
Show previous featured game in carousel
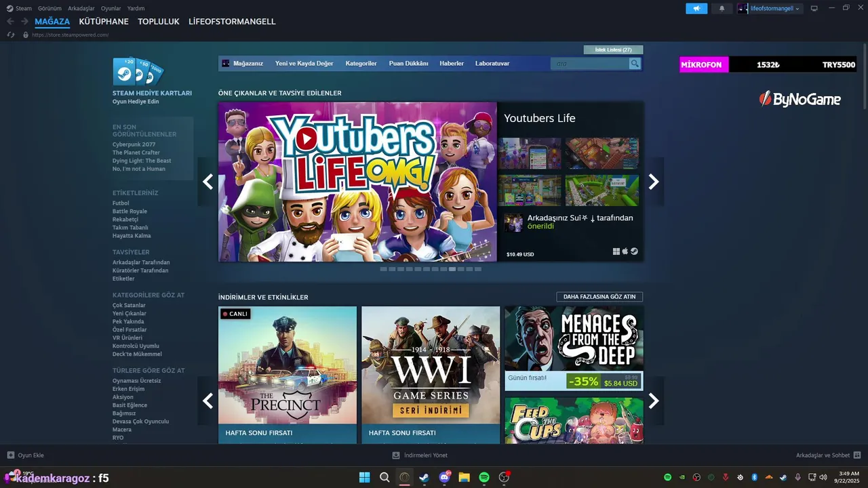coord(208,182)
